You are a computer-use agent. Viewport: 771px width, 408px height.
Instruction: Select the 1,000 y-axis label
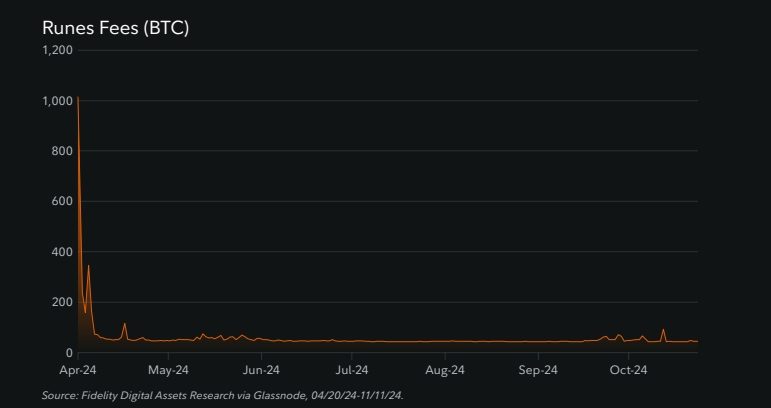click(x=57, y=101)
